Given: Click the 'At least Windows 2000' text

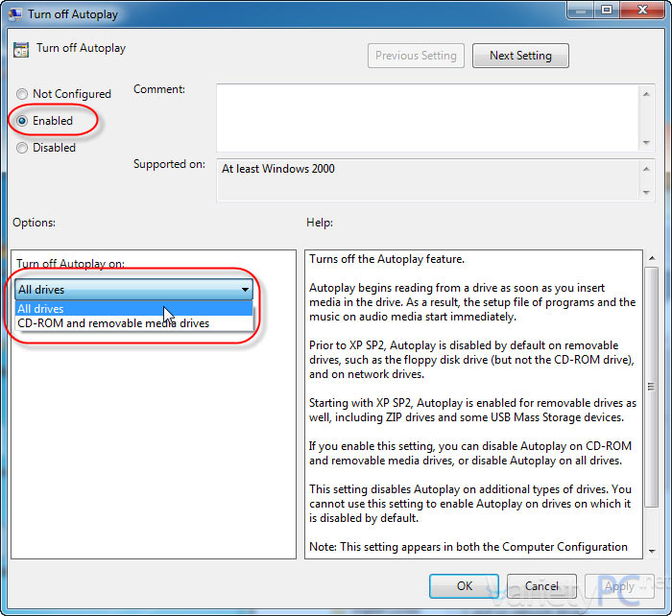Looking at the screenshot, I should (278, 169).
